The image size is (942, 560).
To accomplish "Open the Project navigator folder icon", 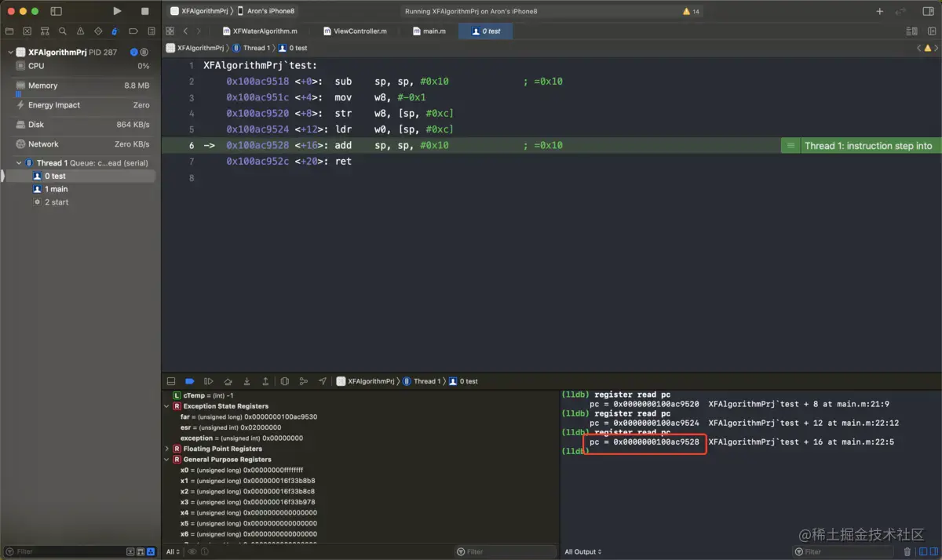I will coord(9,31).
